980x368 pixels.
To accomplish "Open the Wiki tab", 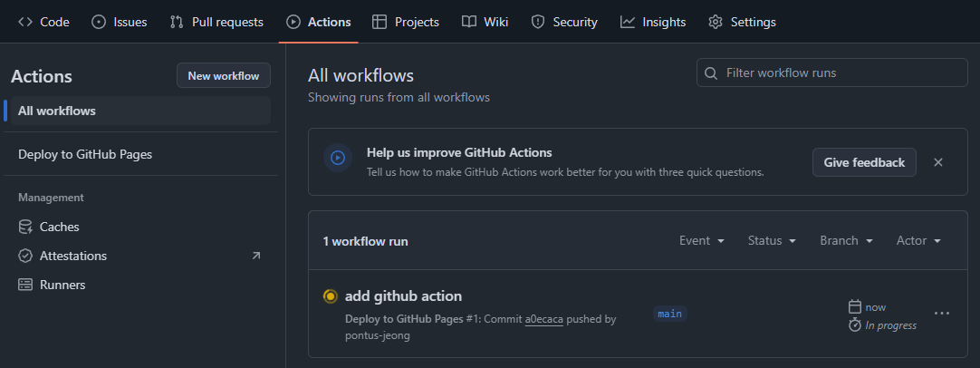I will click(x=485, y=22).
